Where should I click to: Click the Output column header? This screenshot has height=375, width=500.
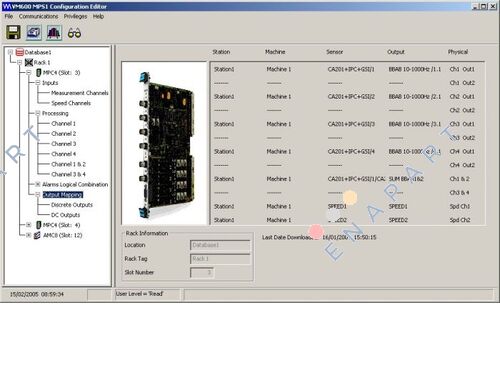point(396,52)
